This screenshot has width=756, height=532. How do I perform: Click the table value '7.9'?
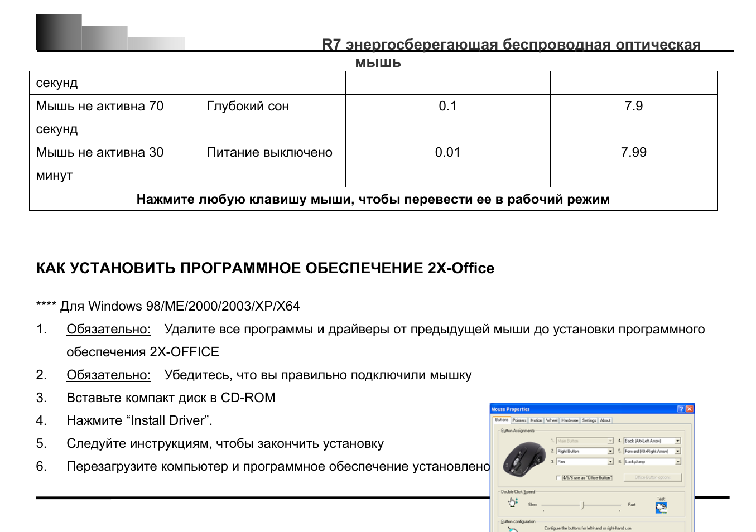pos(634,106)
